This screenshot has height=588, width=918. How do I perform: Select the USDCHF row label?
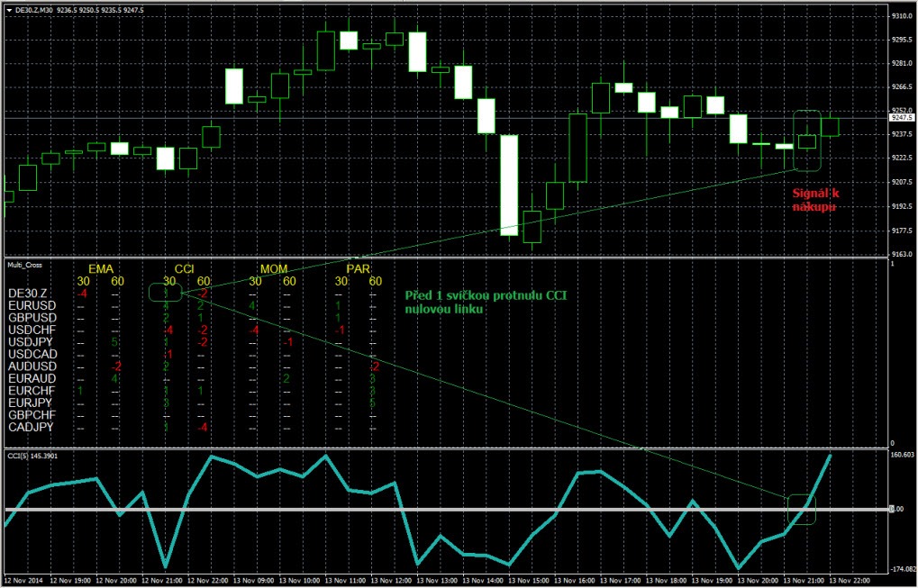coord(32,330)
